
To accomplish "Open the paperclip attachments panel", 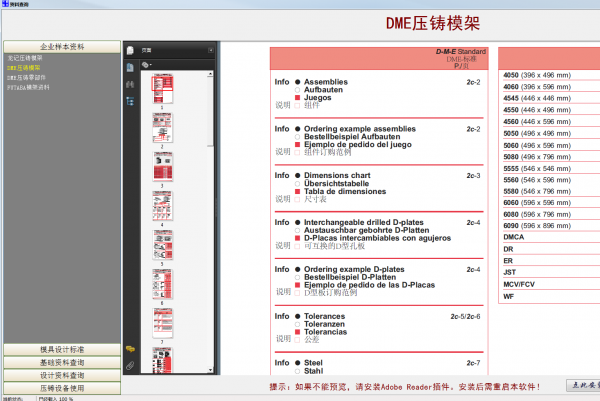I will tap(130, 365).
